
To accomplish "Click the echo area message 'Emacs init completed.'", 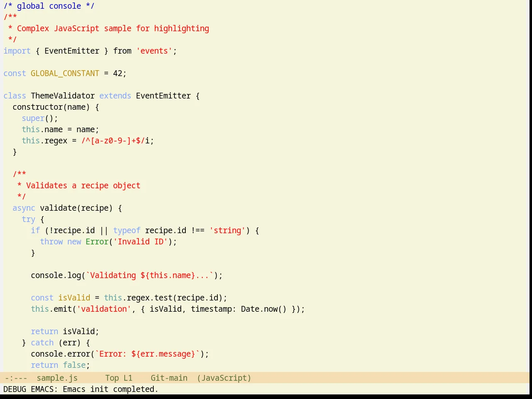I will 111,389.
